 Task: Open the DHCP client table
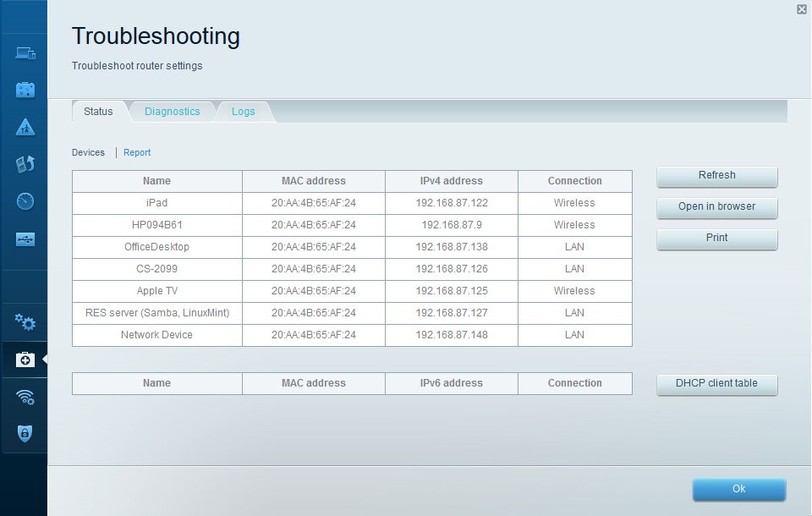pos(716,384)
